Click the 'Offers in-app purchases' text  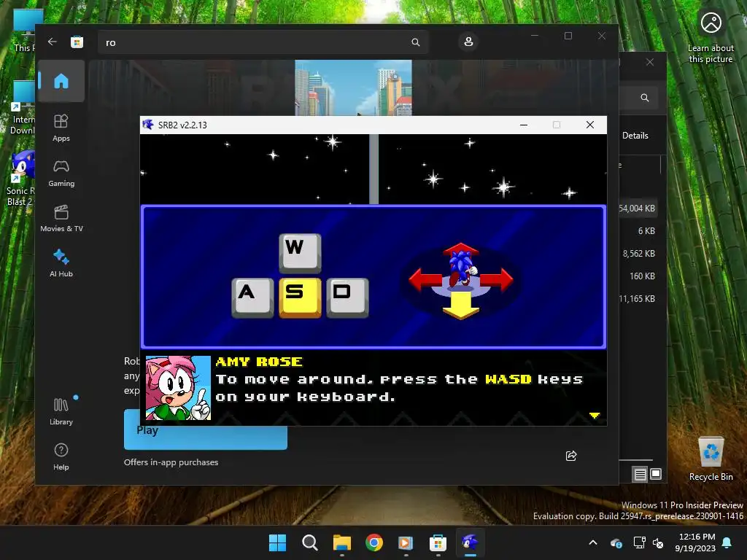171,462
